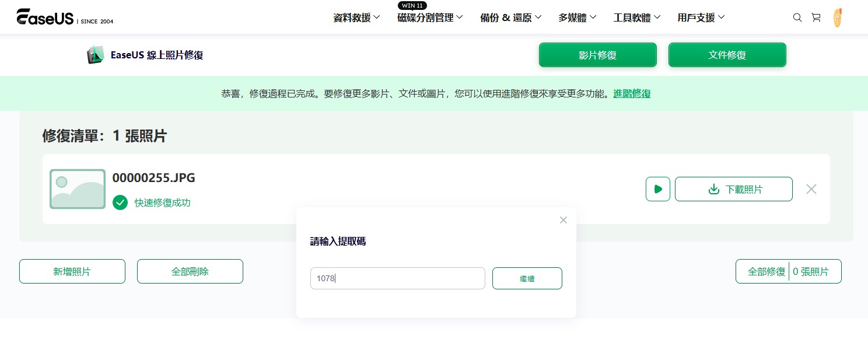
Task: Expand the 磁碟分割管理 menu
Action: tap(430, 18)
